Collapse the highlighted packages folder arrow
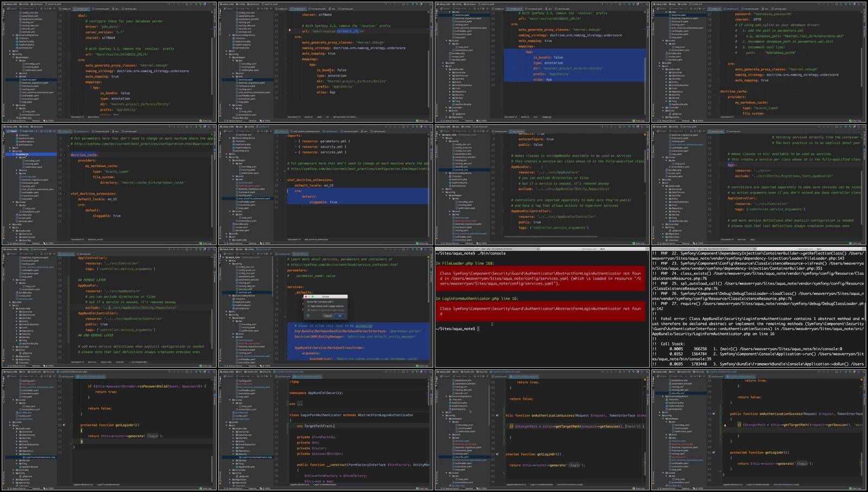Image resolution: width=868 pixels, height=492 pixels. pos(12,154)
